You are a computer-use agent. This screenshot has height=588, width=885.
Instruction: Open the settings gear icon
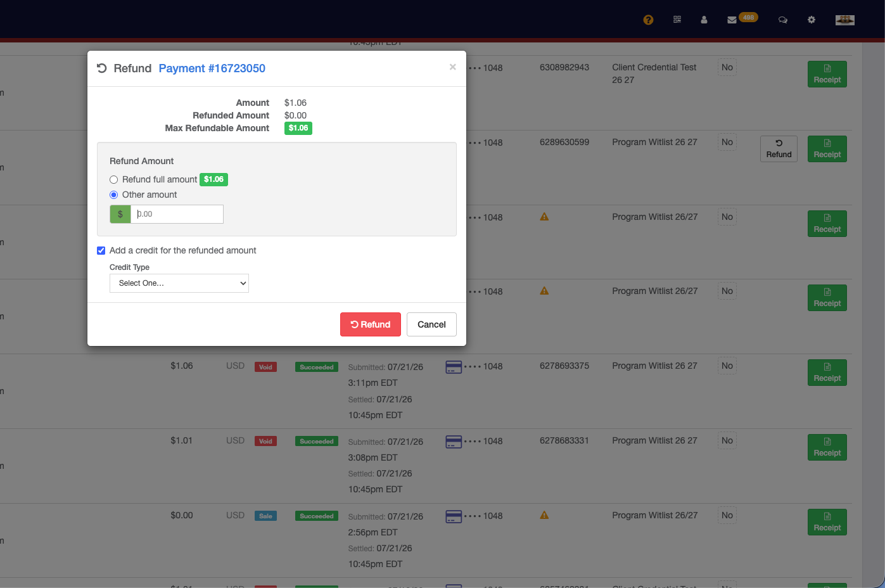pos(812,20)
